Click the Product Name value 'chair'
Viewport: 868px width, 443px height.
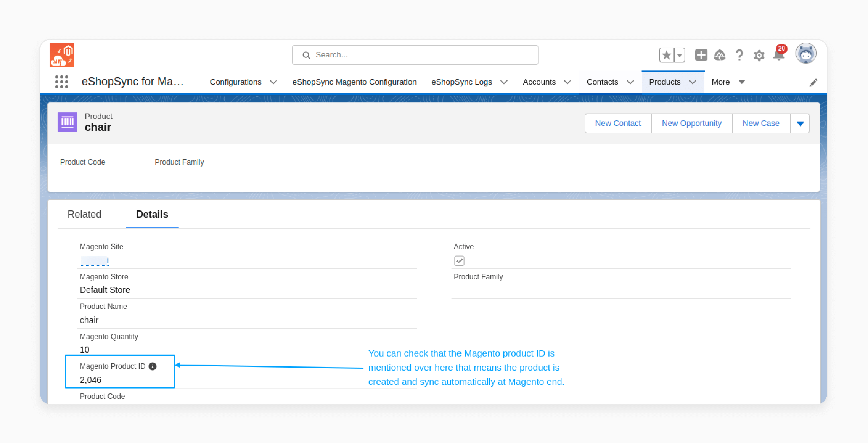(x=89, y=320)
